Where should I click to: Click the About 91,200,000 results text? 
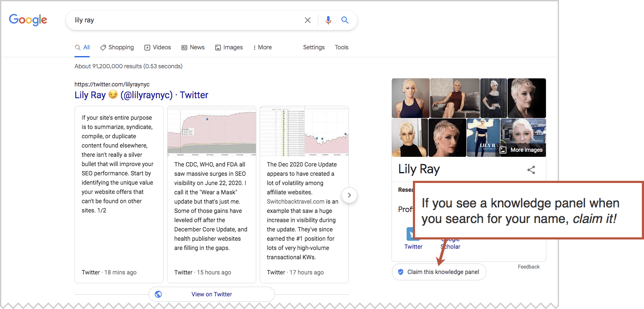(128, 66)
